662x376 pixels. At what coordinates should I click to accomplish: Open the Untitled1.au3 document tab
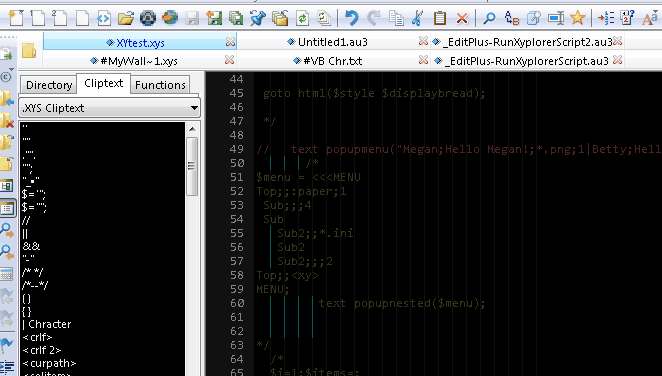click(x=333, y=42)
